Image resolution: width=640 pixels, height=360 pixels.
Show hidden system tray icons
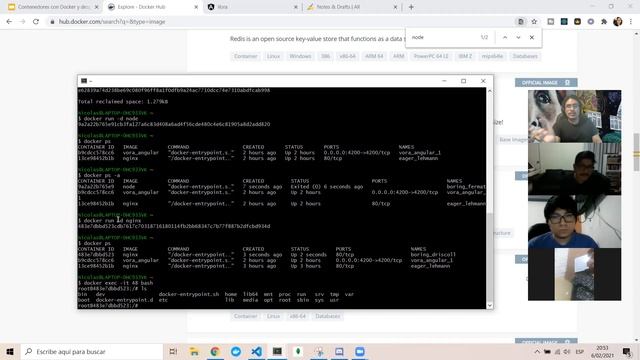(x=537, y=351)
